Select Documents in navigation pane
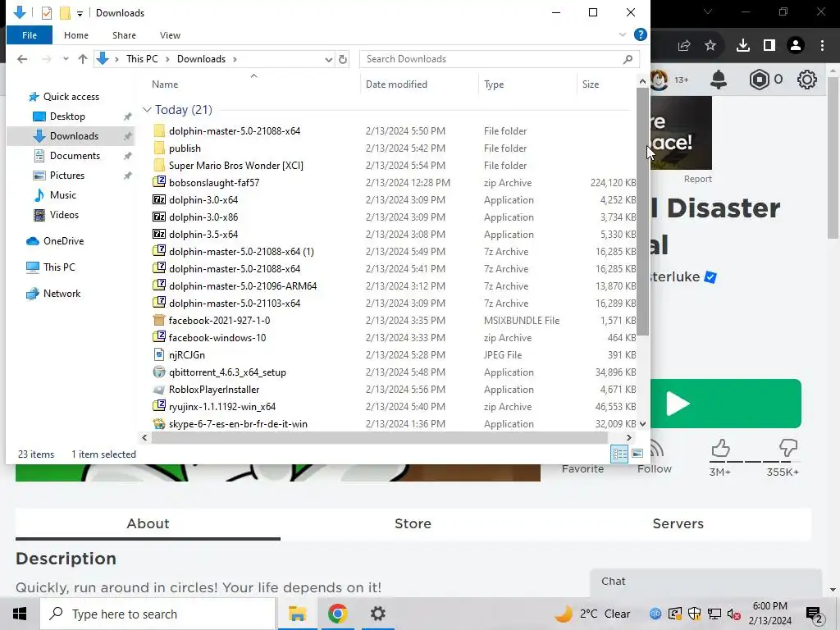 (75, 156)
